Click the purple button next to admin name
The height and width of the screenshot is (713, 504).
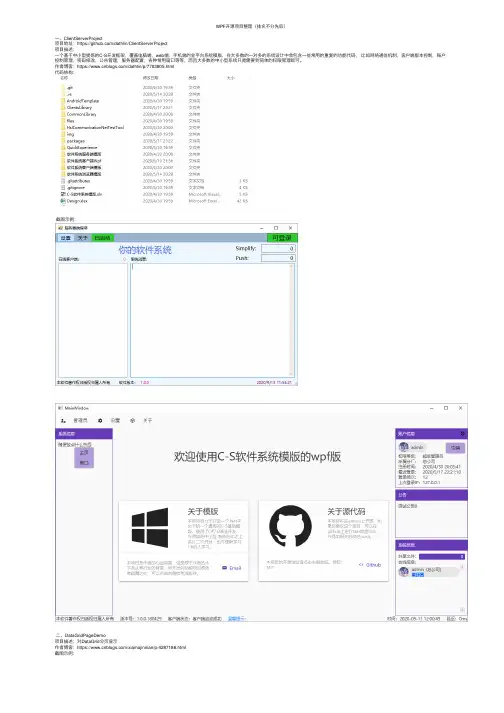click(x=455, y=448)
